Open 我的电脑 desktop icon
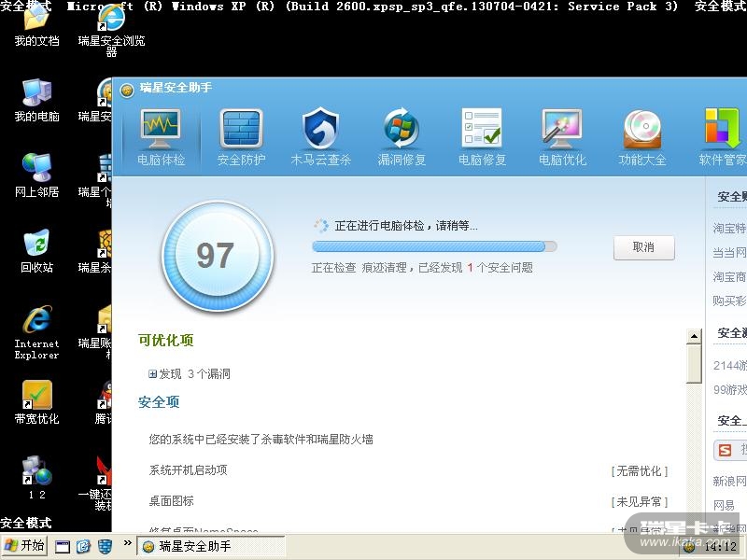 click(36, 101)
